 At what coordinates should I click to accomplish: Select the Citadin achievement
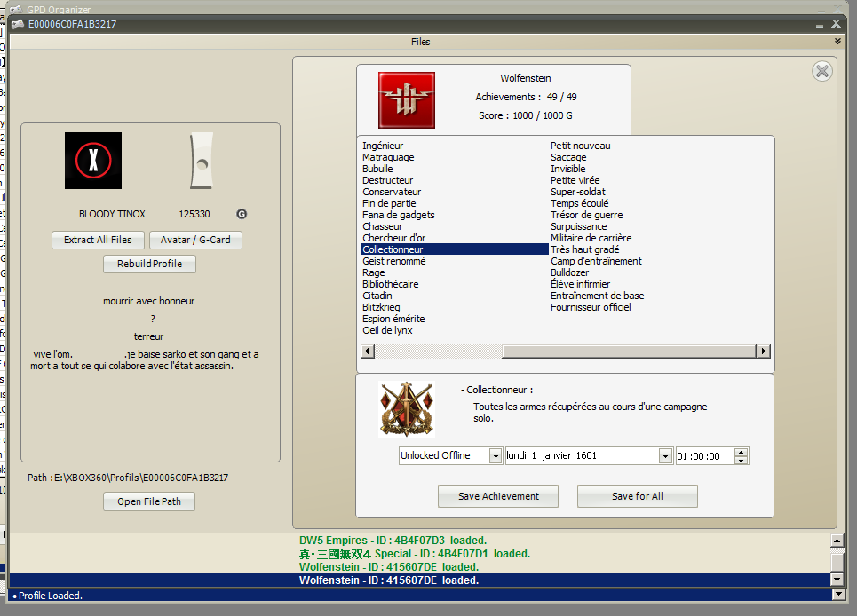pyautogui.click(x=377, y=296)
